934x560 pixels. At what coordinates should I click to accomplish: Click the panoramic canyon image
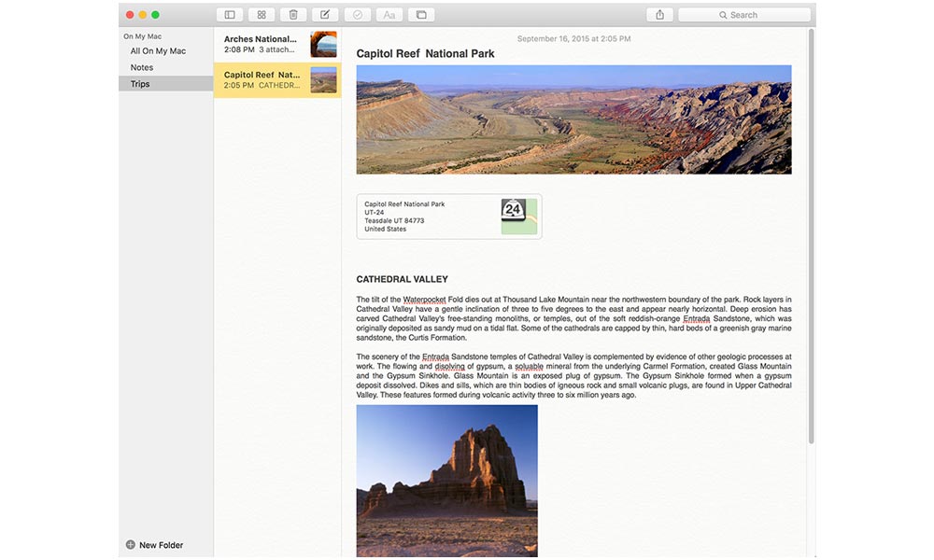tap(573, 119)
